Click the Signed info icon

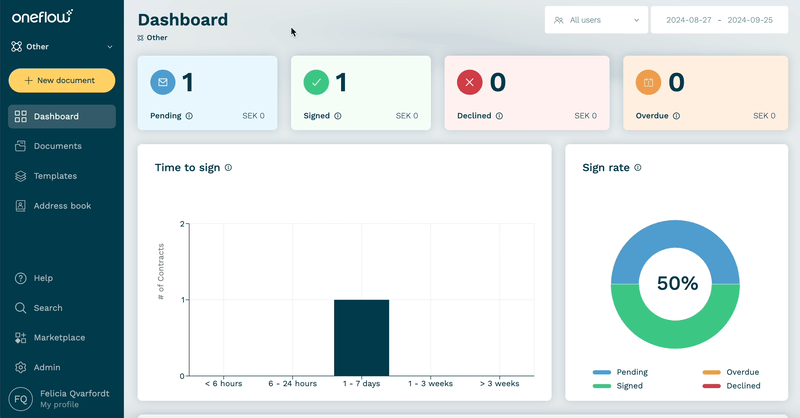[x=338, y=116]
